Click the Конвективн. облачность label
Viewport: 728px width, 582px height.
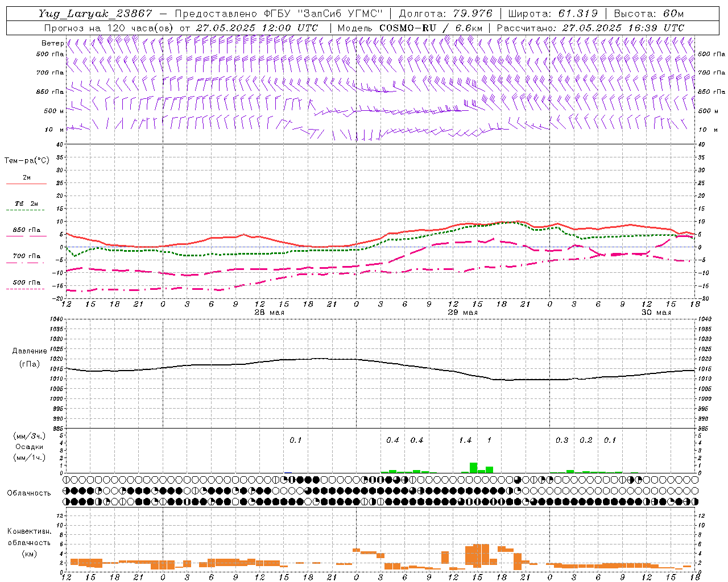pos(29,537)
